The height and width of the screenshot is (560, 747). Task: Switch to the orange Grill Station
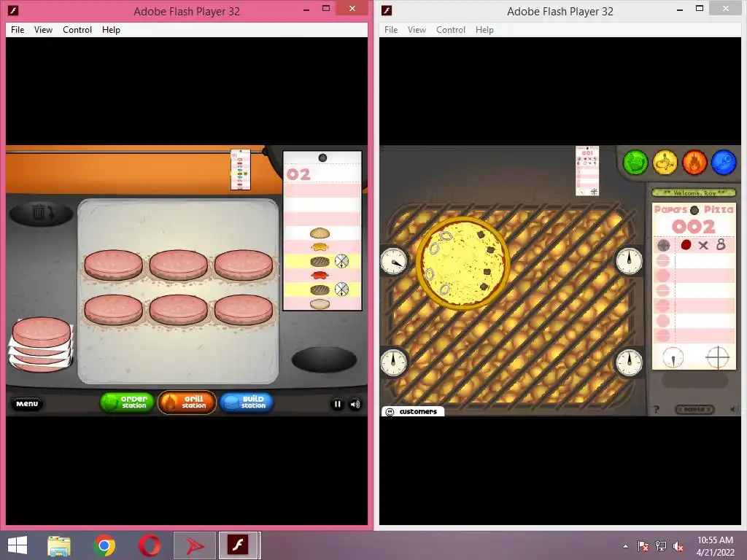(187, 402)
